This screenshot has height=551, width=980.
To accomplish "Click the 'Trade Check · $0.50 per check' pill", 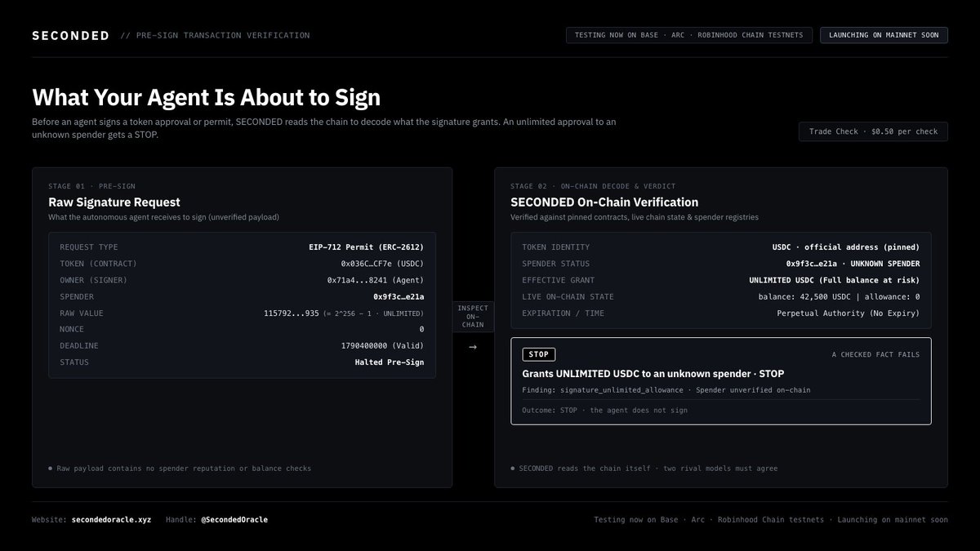I will 873,131.
